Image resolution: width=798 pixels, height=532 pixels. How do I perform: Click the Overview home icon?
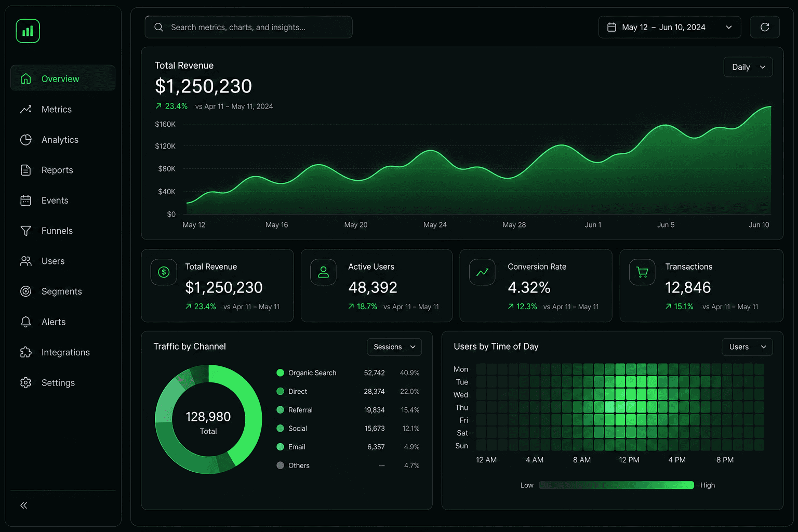[25, 79]
